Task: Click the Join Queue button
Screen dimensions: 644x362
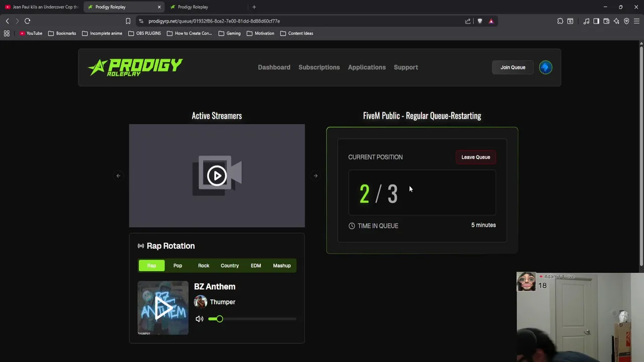Action: (513, 67)
